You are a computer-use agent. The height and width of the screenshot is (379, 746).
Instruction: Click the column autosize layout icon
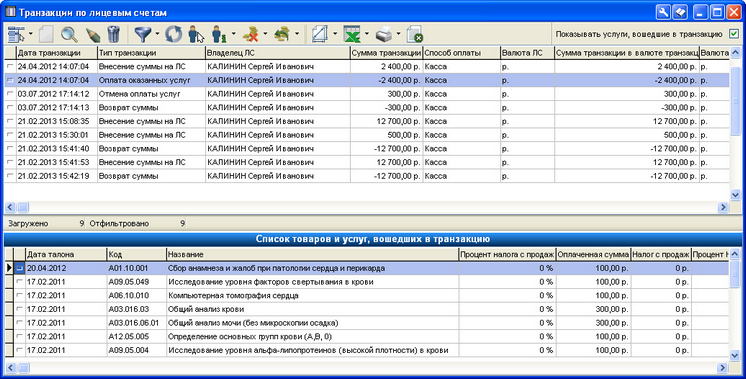coord(320,34)
